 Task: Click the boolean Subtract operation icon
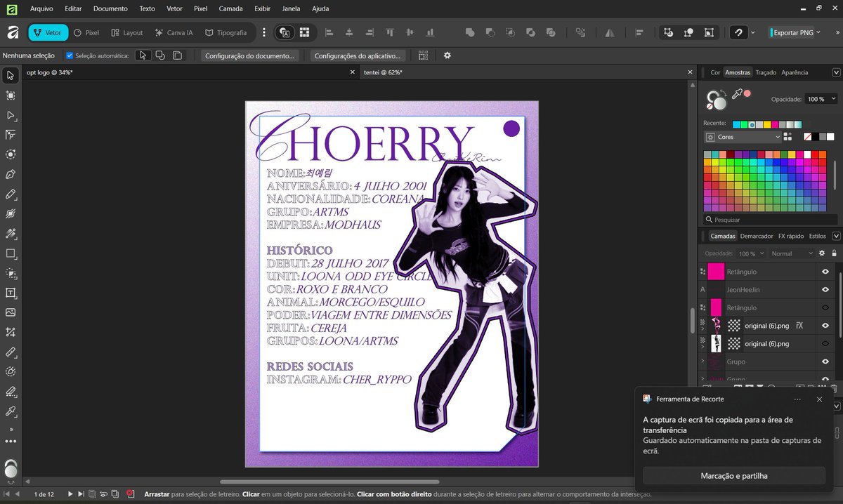pyautogui.click(x=490, y=32)
